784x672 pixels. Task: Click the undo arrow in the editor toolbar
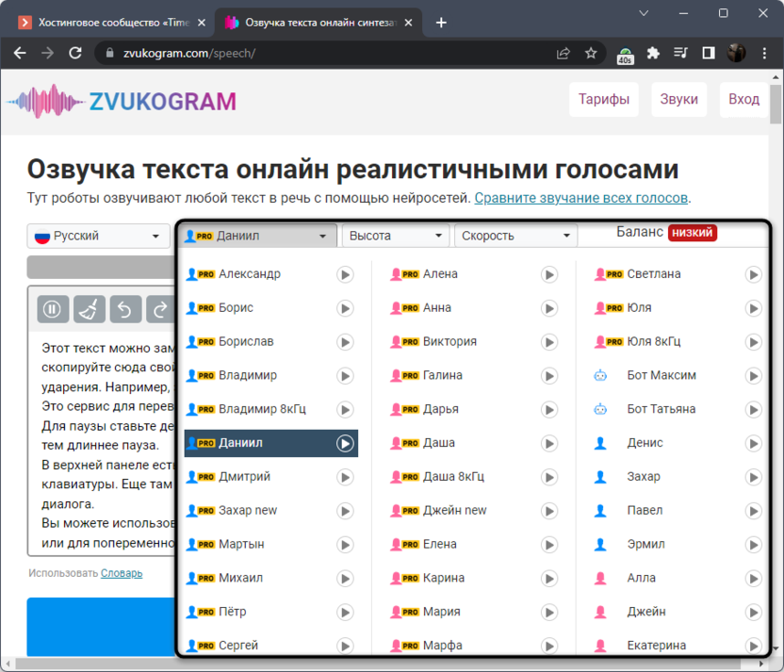click(x=125, y=309)
